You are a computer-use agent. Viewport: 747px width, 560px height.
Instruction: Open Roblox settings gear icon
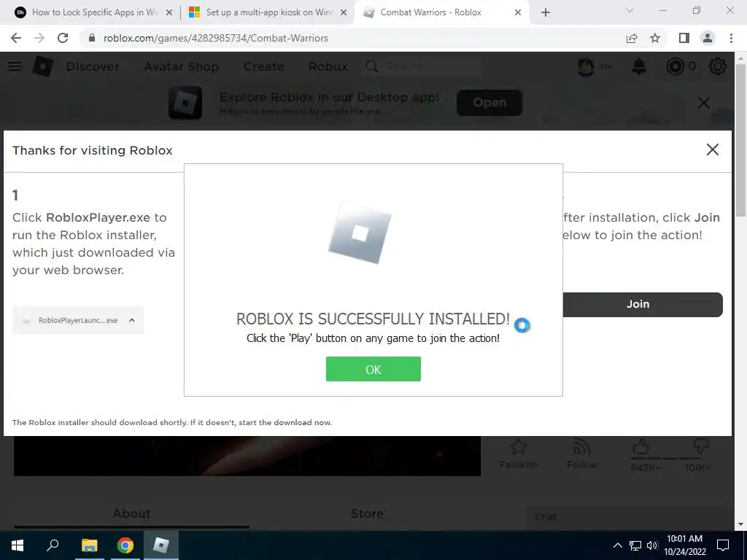718,66
